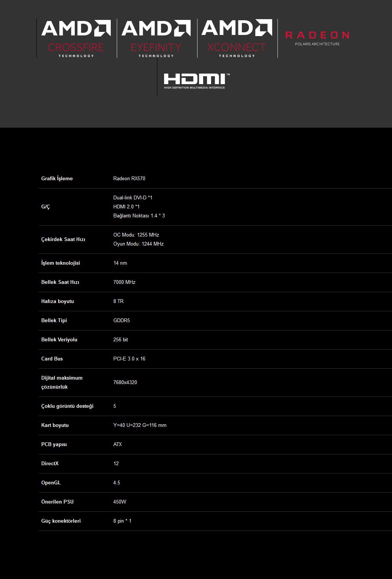This screenshot has height=579, width=392.
Task: Select the '8 TR' value
Action: click(x=118, y=301)
